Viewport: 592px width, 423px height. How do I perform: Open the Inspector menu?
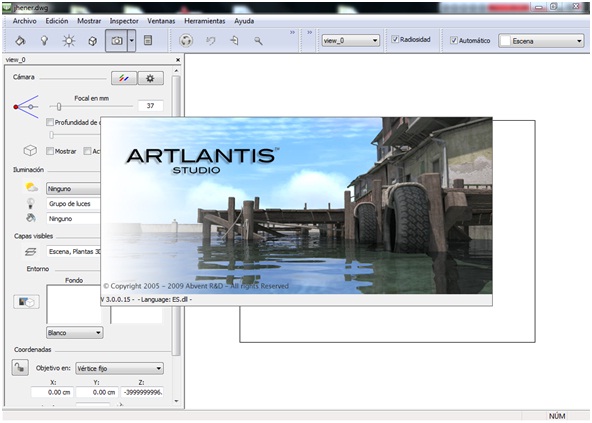(124, 21)
